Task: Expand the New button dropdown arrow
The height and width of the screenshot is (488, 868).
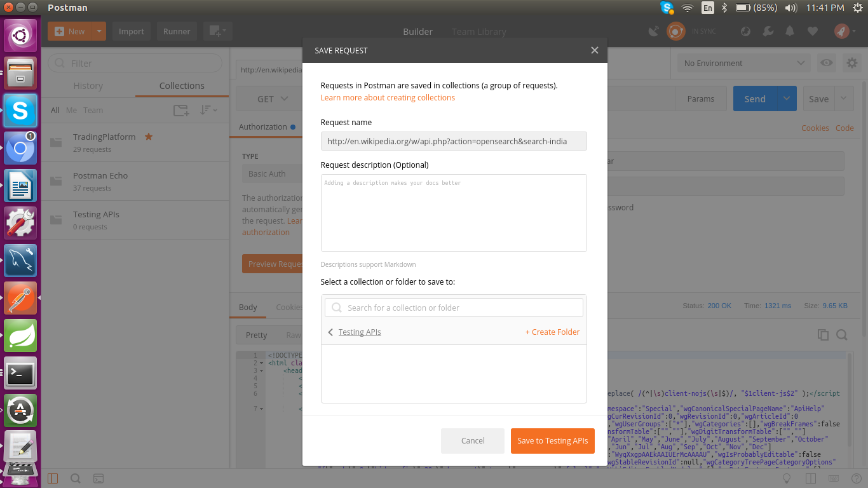Action: 99,31
